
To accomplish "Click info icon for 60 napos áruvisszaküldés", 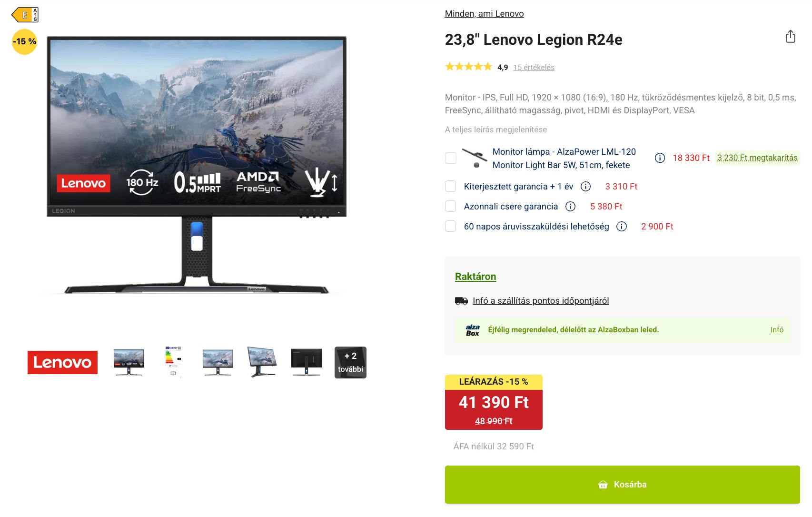I will 622,227.
